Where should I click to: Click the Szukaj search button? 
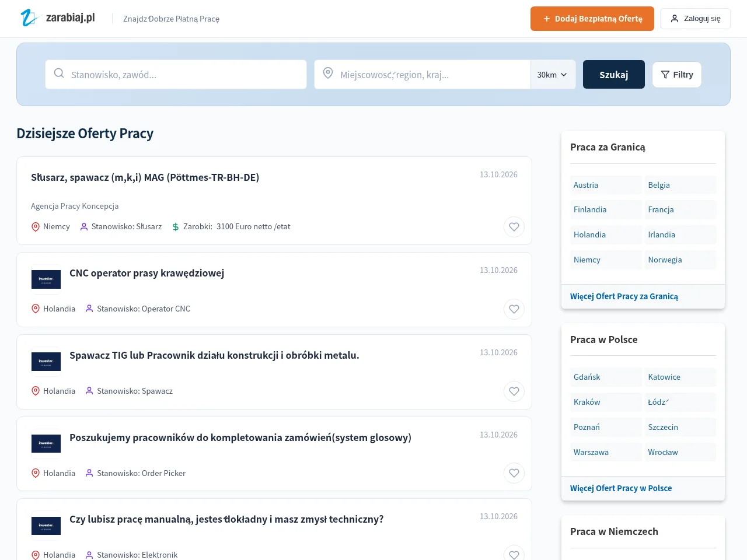click(x=614, y=75)
